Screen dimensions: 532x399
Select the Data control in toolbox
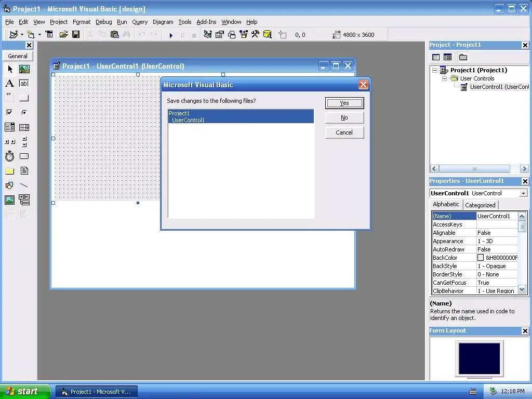(24, 200)
